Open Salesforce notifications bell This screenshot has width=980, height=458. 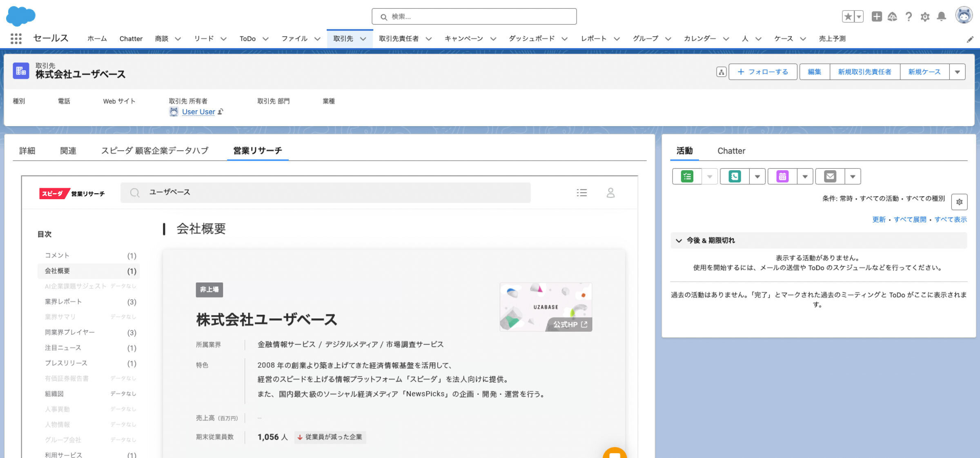coord(941,17)
